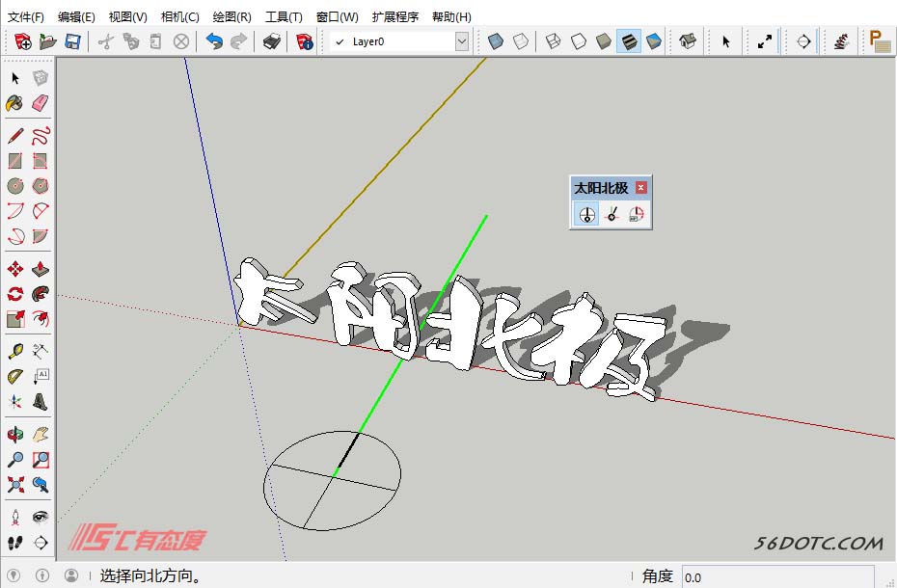Open the 相机(C) camera menu
Viewport: 897px width, 588px height.
coord(179,16)
